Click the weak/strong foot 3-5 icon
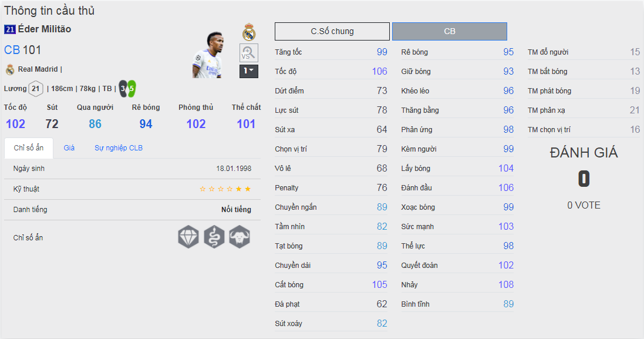The height and width of the screenshot is (339, 644). click(127, 89)
